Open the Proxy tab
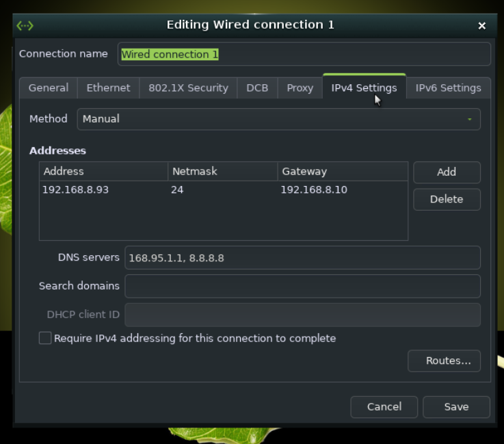 [x=300, y=88]
